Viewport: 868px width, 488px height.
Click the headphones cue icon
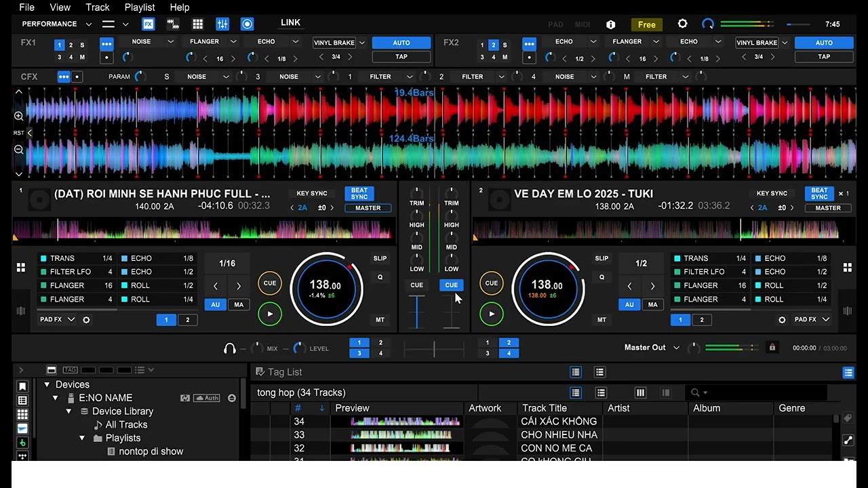(x=230, y=348)
